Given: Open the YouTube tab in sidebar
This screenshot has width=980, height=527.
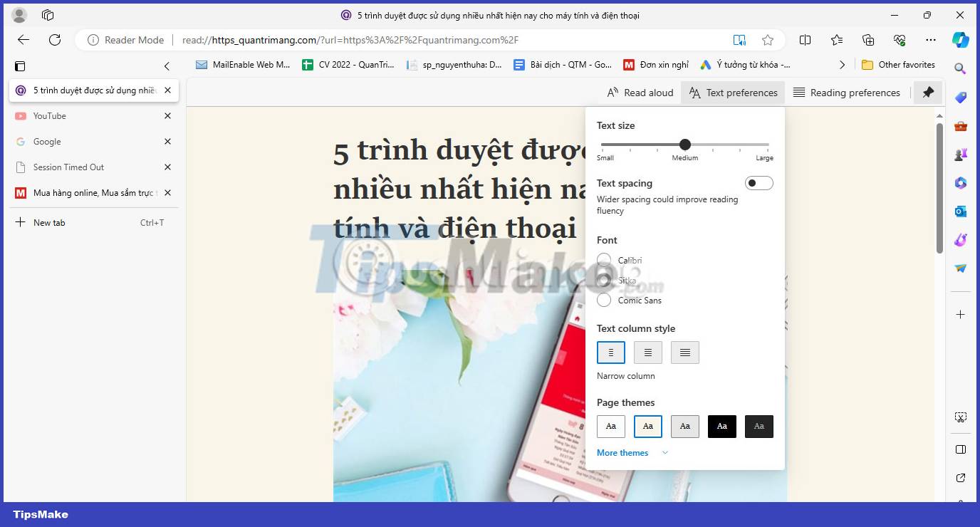Looking at the screenshot, I should 49,115.
